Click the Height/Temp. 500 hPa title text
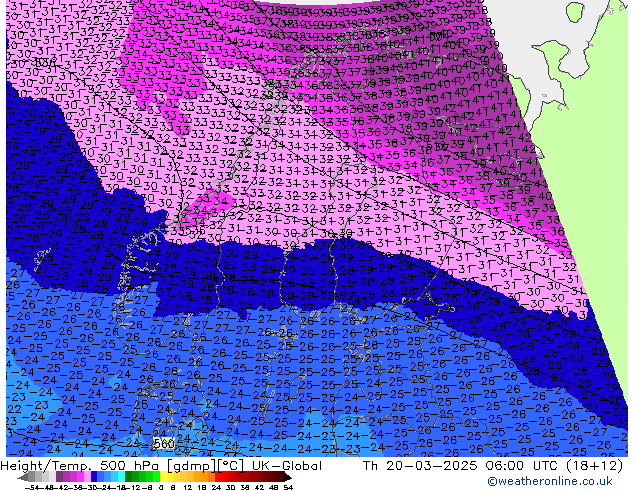This screenshot has width=634, height=490. (x=80, y=466)
